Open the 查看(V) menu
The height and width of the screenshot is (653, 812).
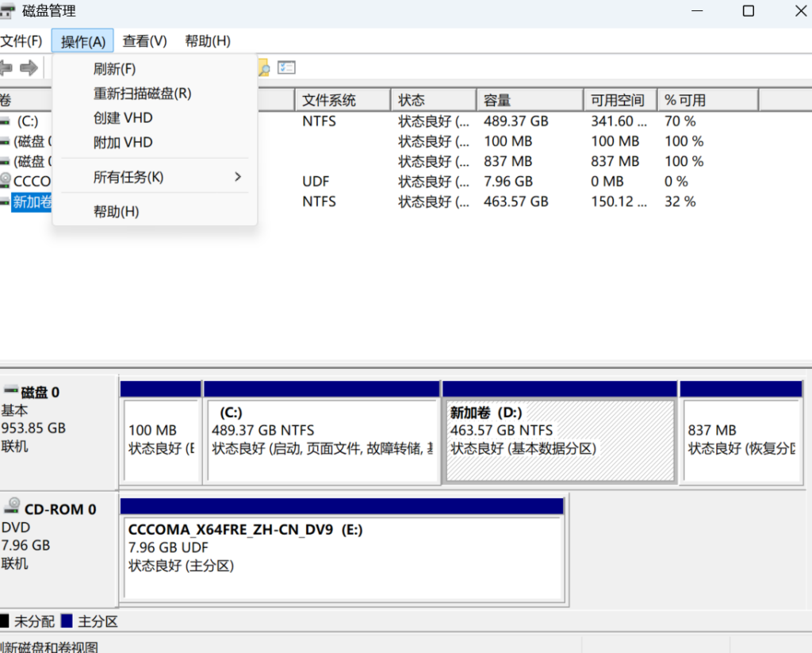pos(144,41)
